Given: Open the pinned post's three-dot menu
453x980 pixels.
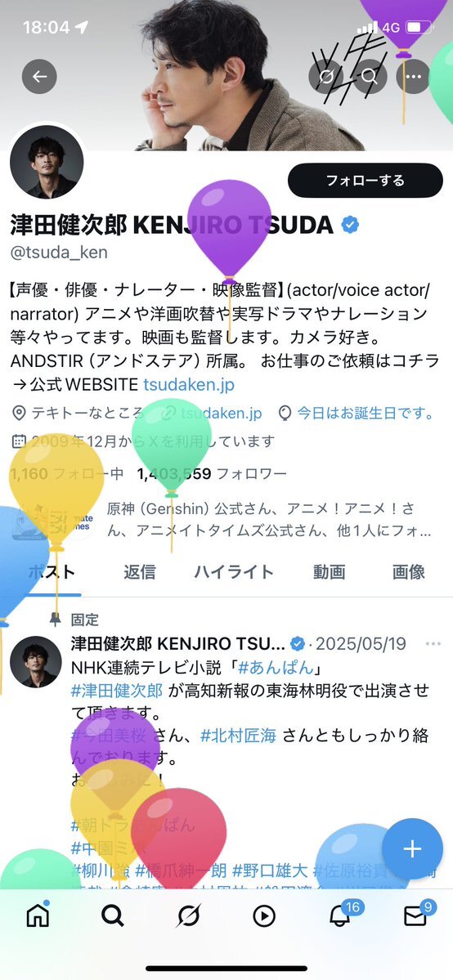Looking at the screenshot, I should coord(433,644).
